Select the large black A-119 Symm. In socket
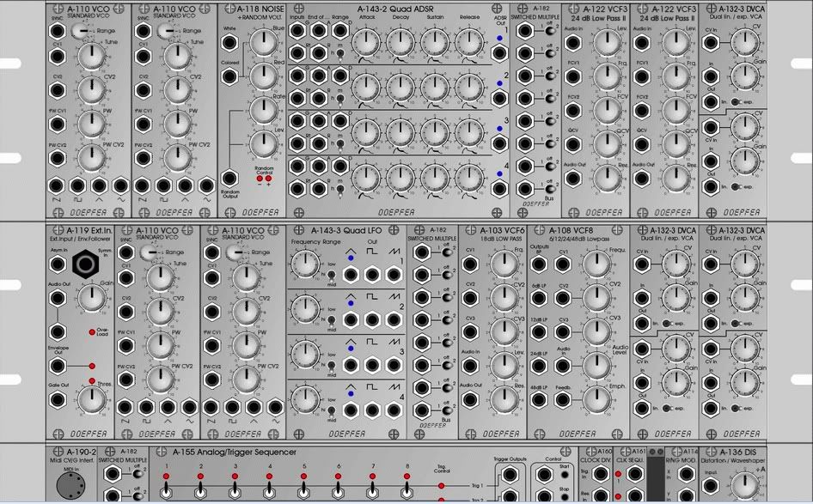 click(x=86, y=264)
